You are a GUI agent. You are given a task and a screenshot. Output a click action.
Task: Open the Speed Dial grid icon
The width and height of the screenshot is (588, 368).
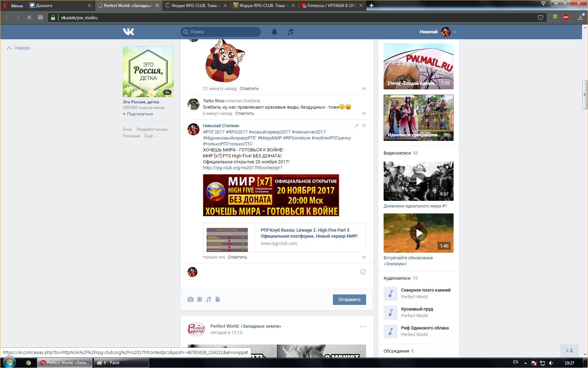pyautogui.click(x=40, y=17)
